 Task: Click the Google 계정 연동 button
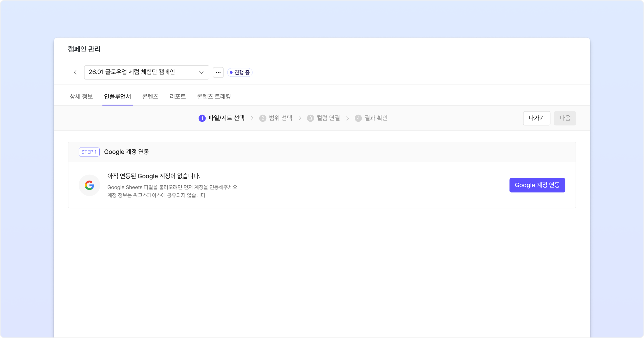pyautogui.click(x=537, y=185)
